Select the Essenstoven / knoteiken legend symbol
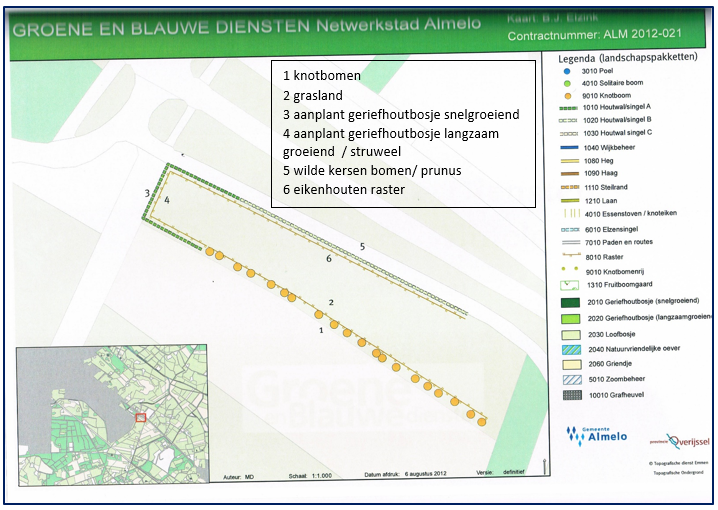 click(571, 213)
